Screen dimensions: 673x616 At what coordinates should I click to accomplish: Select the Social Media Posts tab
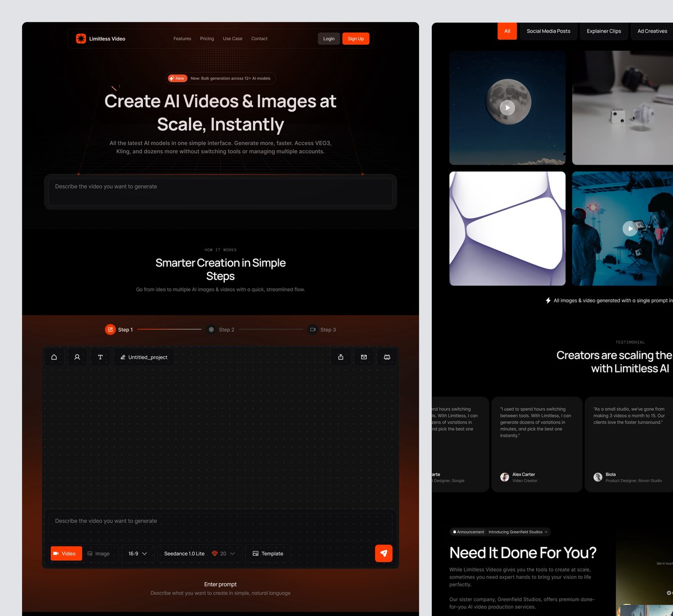point(548,31)
